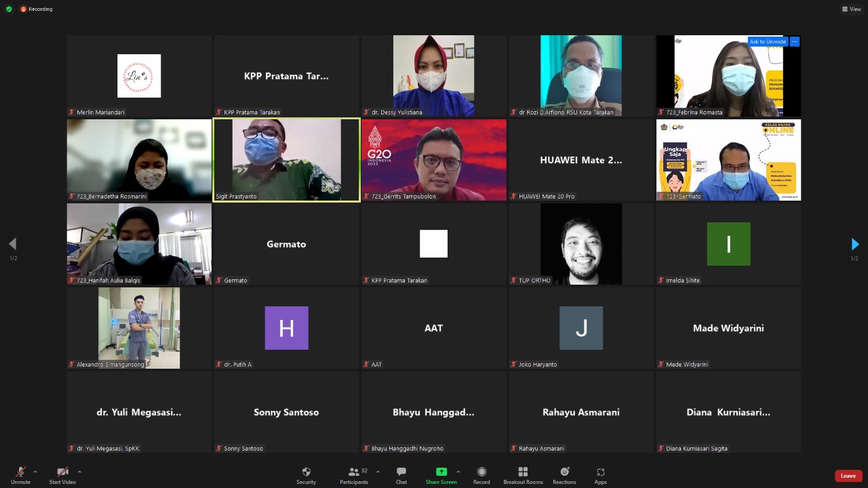
Task: Turn on camera with Start Video
Action: point(62,472)
